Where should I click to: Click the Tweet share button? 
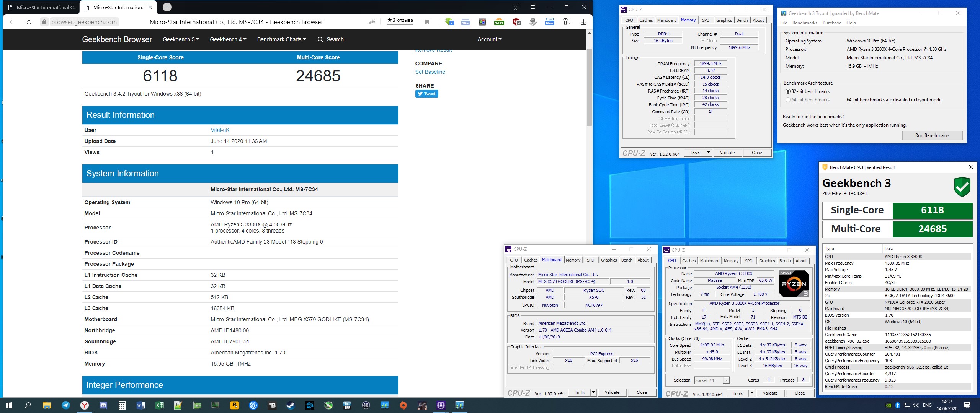(x=426, y=94)
